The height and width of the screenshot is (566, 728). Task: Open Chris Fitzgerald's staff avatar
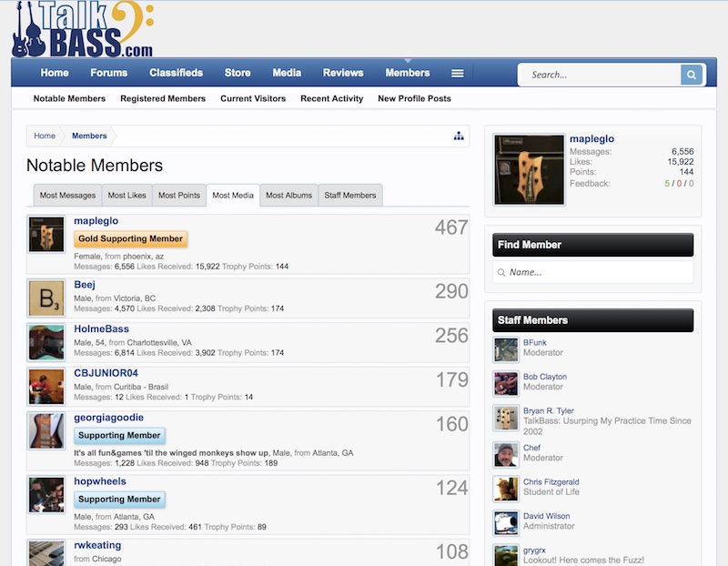(506, 489)
